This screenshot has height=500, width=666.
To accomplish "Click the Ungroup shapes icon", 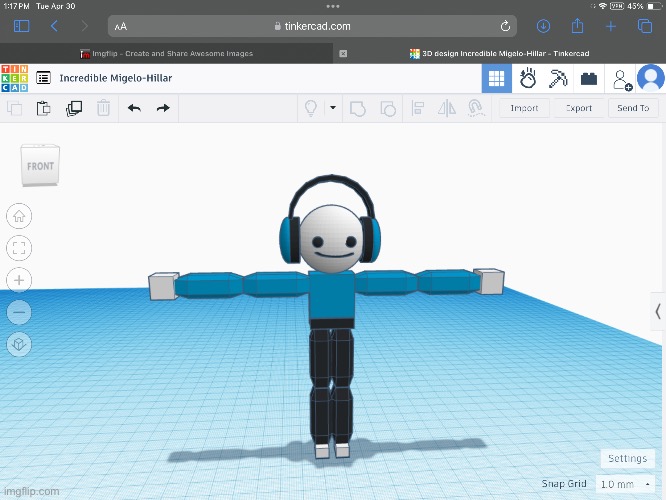I will [x=388, y=108].
